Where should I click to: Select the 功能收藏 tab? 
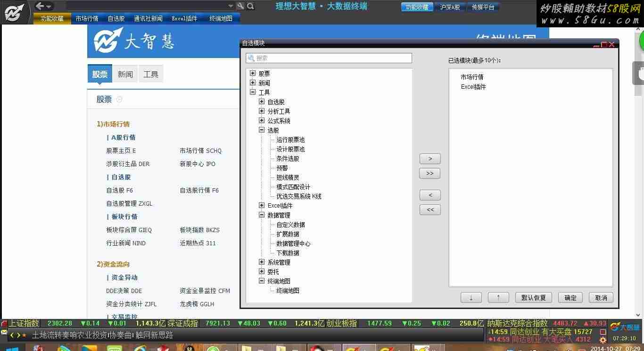52,18
